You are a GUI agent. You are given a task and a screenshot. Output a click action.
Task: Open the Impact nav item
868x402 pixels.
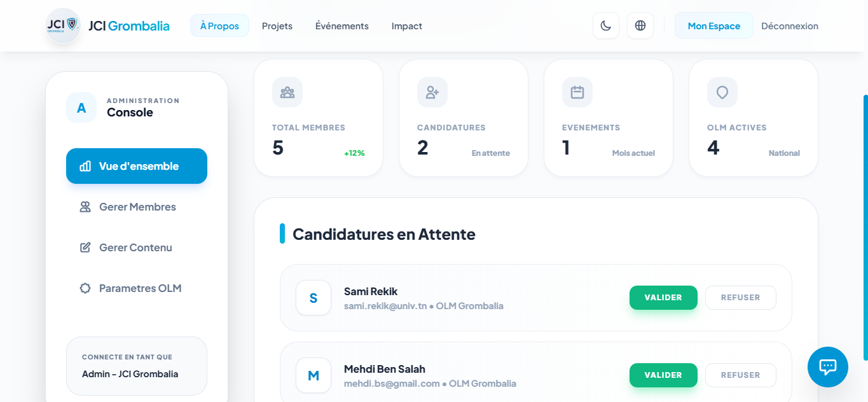(x=407, y=26)
